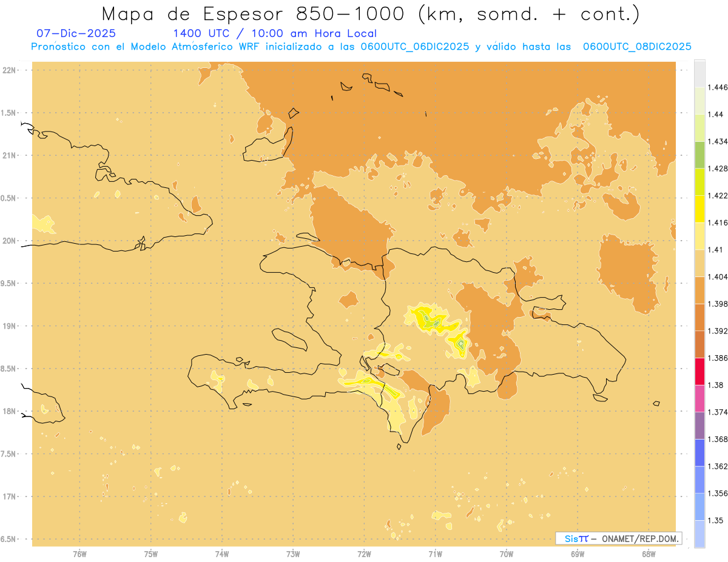The image size is (728, 562).
Task: Click the 17N latitude label
Action: click(9, 497)
